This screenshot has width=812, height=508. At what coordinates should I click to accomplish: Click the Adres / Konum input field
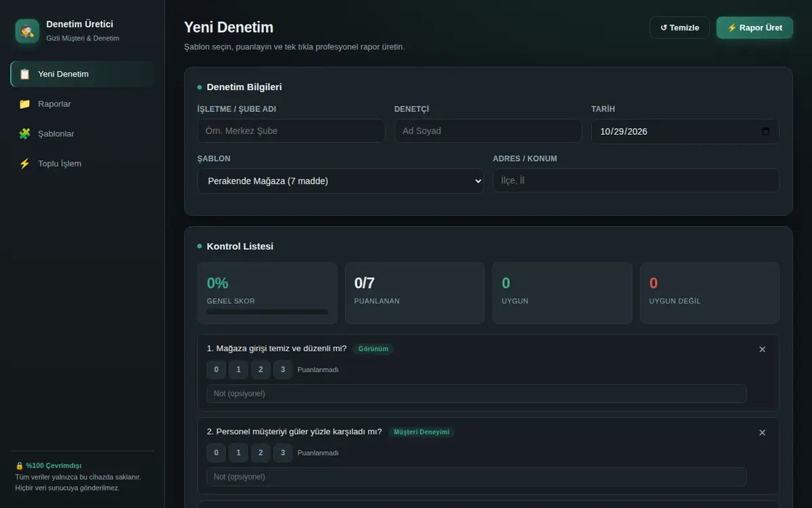[635, 180]
